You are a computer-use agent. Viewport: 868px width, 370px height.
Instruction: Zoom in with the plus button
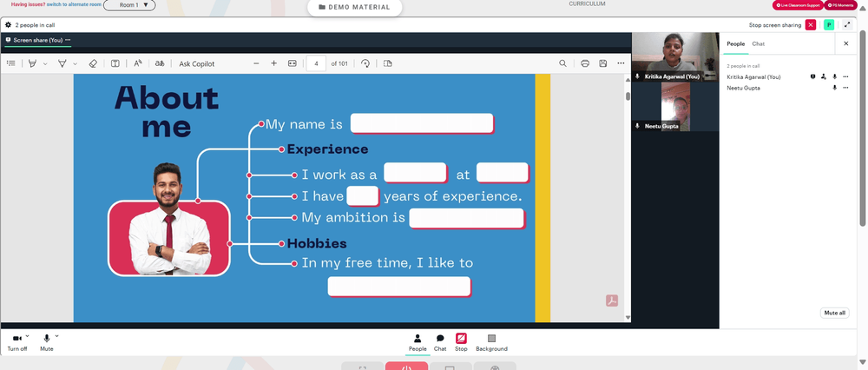(273, 63)
